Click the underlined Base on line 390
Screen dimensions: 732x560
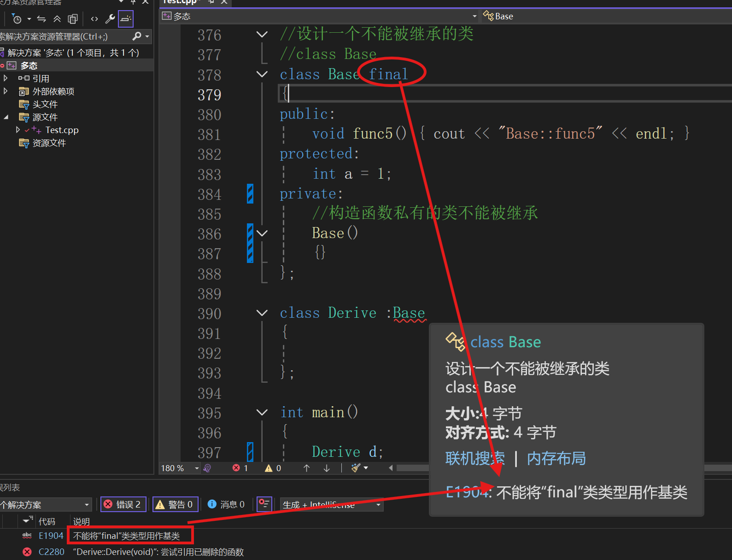[x=409, y=313]
